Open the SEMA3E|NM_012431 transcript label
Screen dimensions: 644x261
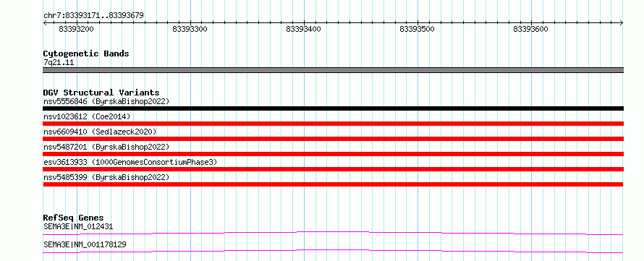(x=78, y=226)
